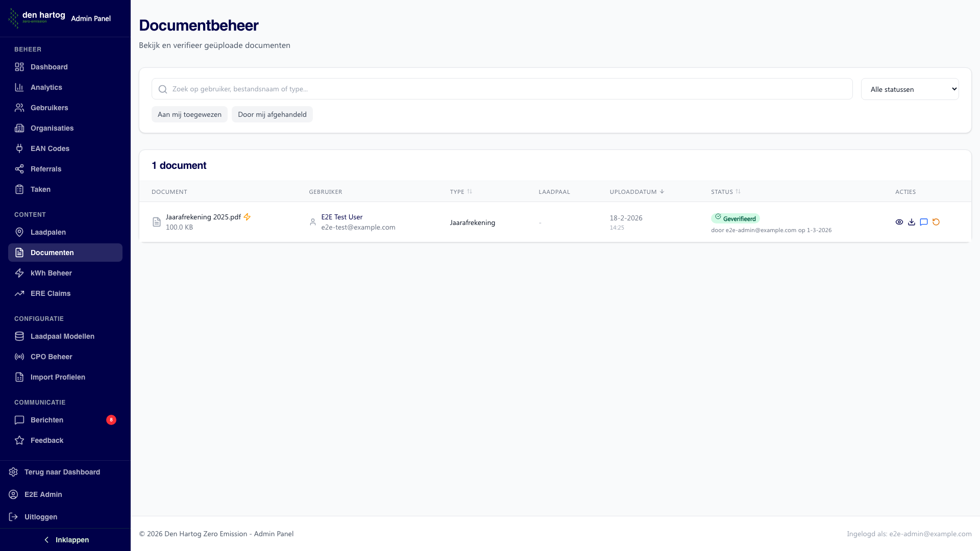Click the Den Hartog logo

click(37, 18)
